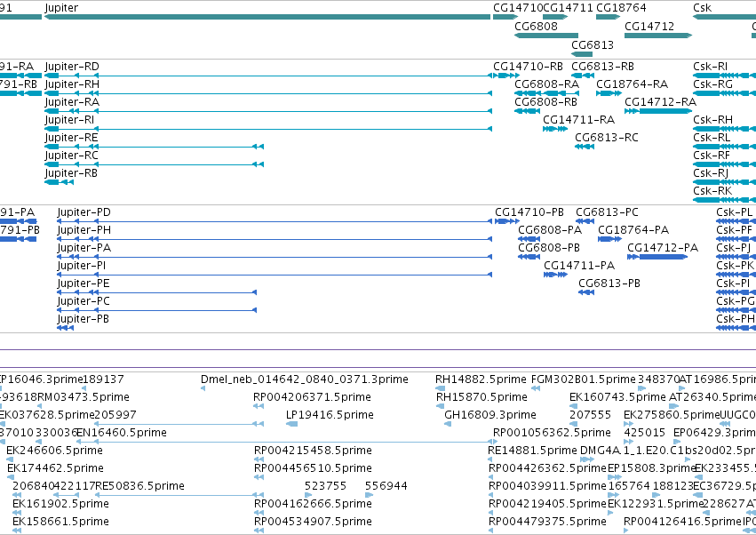Select the Jupiter gene bar
The image size is (756, 535).
point(267,18)
